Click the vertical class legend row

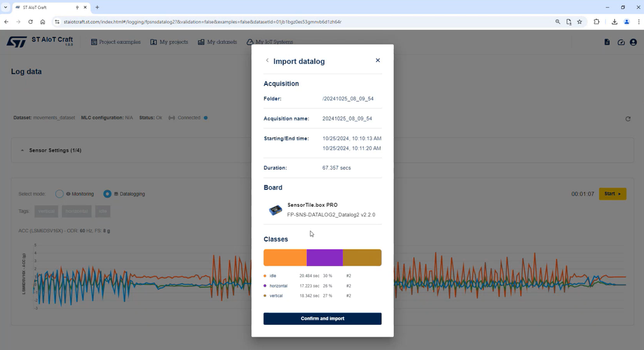point(308,295)
